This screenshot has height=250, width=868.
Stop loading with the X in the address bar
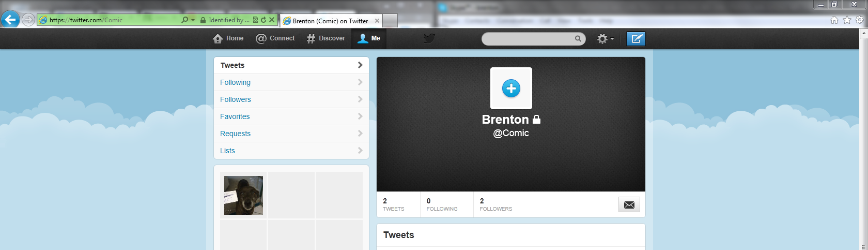click(272, 20)
